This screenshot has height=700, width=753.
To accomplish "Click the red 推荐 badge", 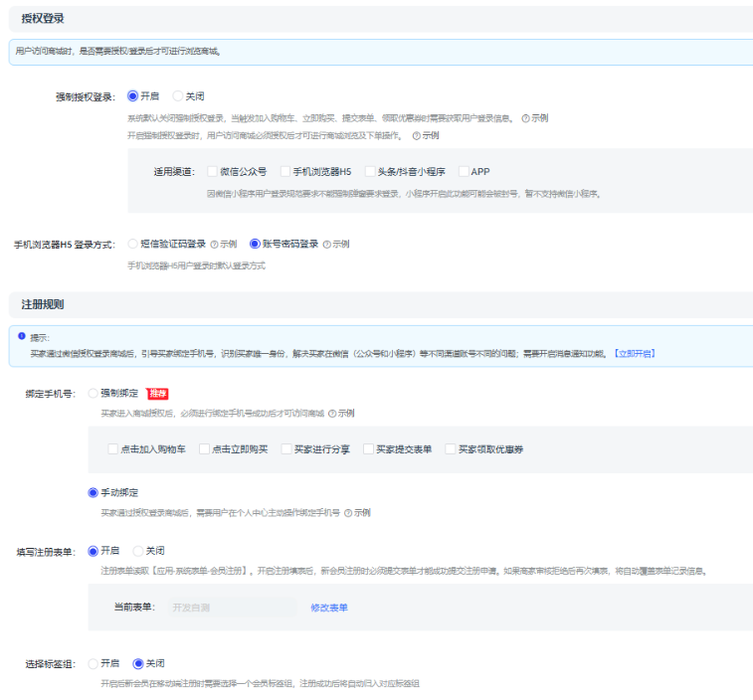I will [156, 394].
